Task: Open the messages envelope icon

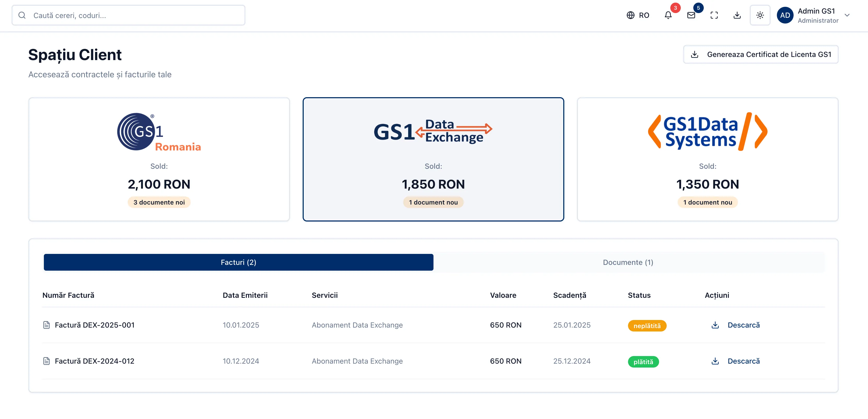Action: (691, 15)
